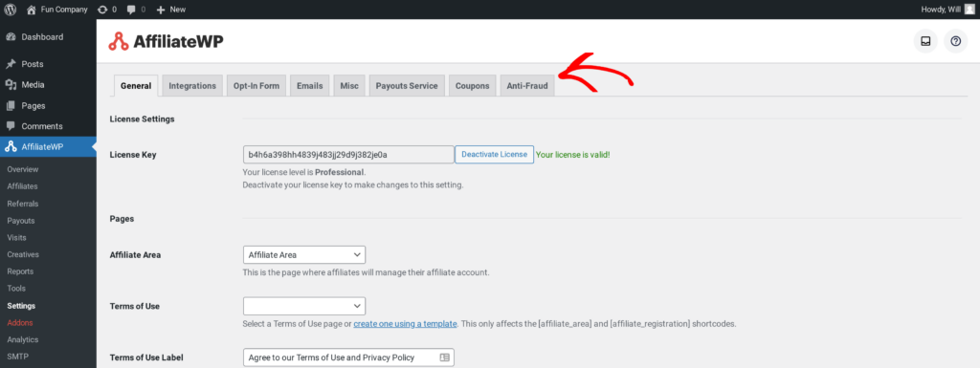Switch to the General tab
The image size is (980, 368).
136,86
